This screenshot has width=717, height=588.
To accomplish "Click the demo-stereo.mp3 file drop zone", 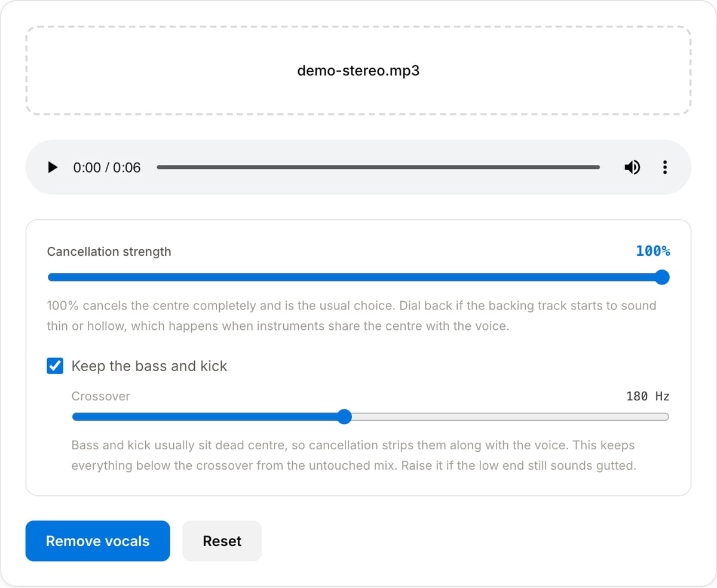I will coord(358,71).
